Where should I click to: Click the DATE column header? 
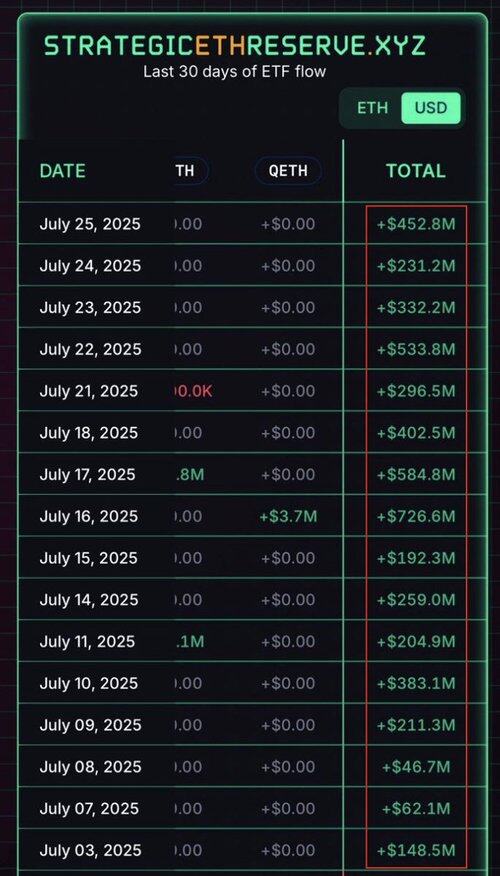click(63, 171)
